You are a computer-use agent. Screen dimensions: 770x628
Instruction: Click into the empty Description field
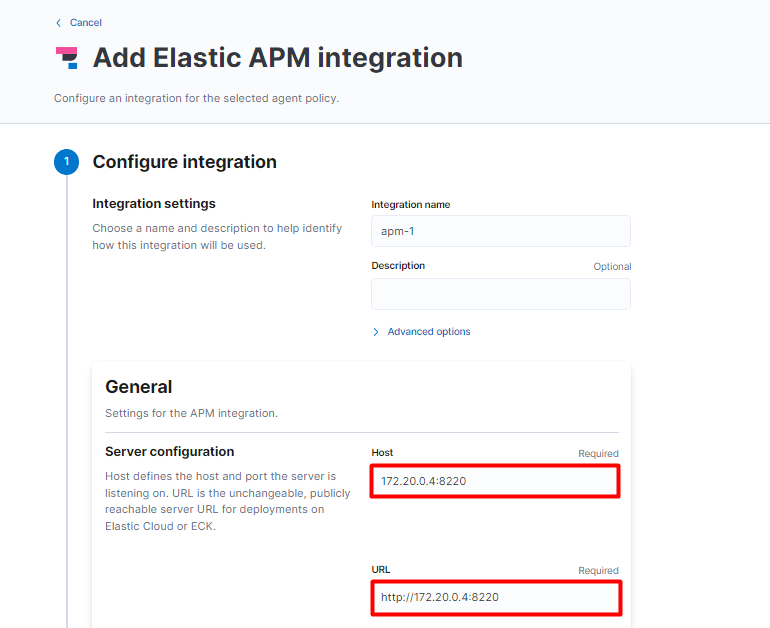pos(500,294)
